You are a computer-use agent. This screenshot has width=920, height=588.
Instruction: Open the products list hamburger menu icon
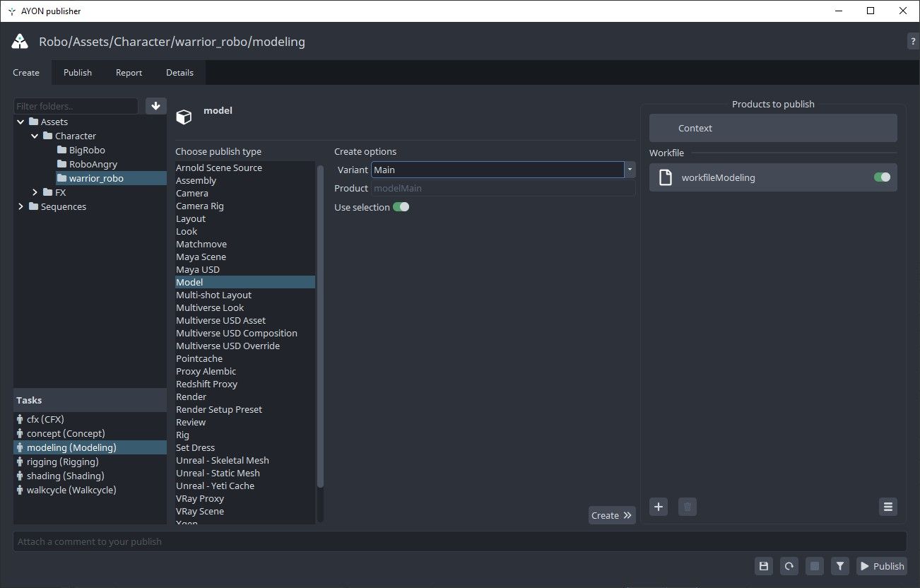point(887,507)
